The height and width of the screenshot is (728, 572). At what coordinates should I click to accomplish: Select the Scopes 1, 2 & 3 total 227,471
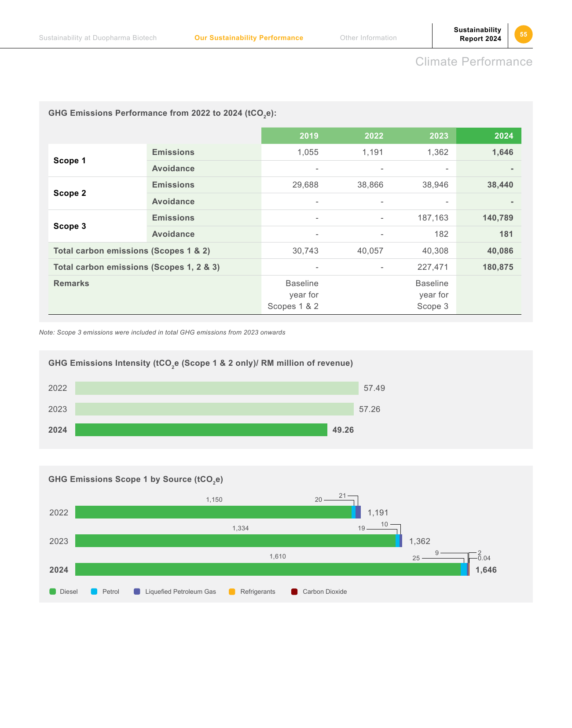[x=433, y=267]
